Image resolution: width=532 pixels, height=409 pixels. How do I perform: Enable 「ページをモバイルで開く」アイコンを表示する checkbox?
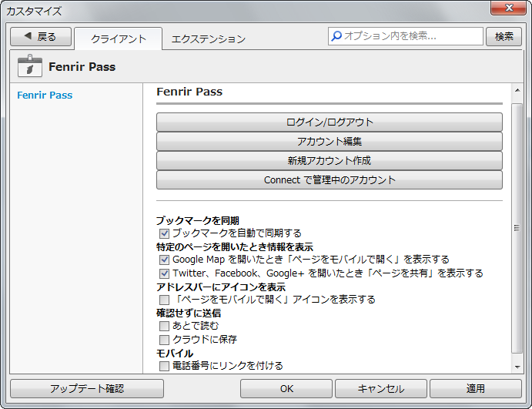click(164, 300)
